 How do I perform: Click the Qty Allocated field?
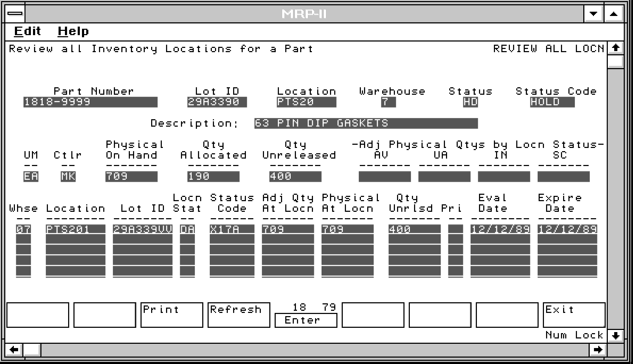click(213, 176)
